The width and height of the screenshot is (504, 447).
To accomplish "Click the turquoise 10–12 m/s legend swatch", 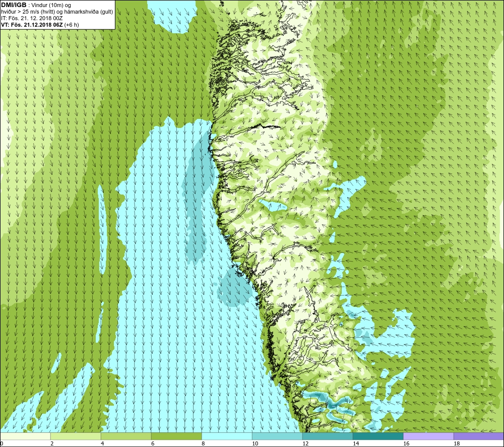I will click(277, 436).
